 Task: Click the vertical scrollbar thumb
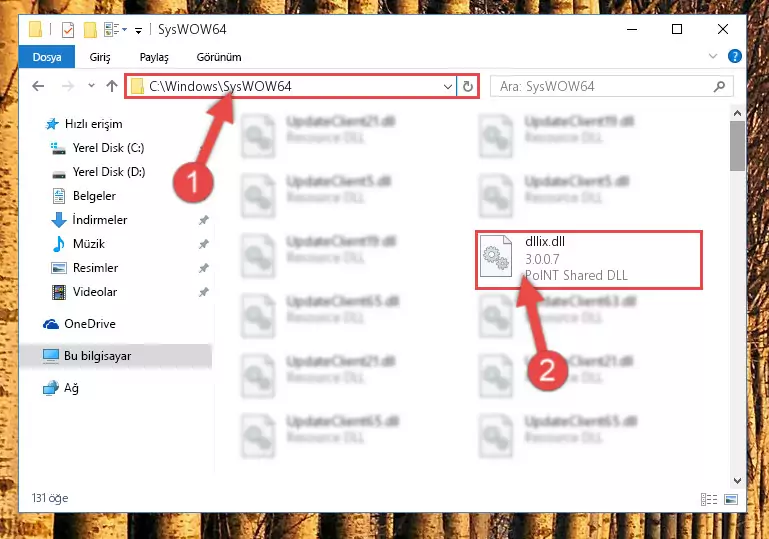(x=737, y=146)
